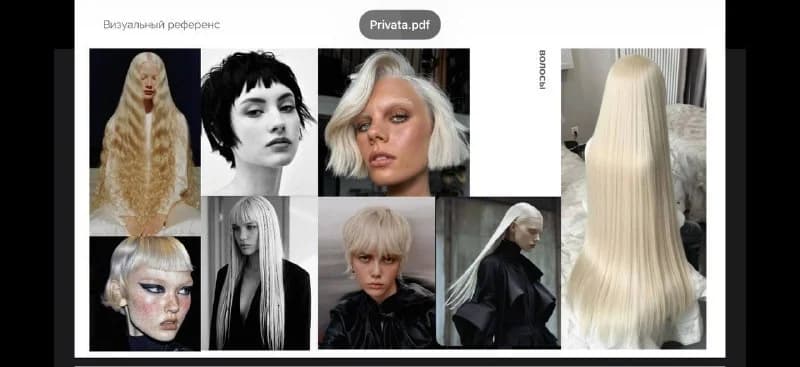Open the photo with blue graphic eyeliner
The height and width of the screenshot is (367, 800).
145,293
